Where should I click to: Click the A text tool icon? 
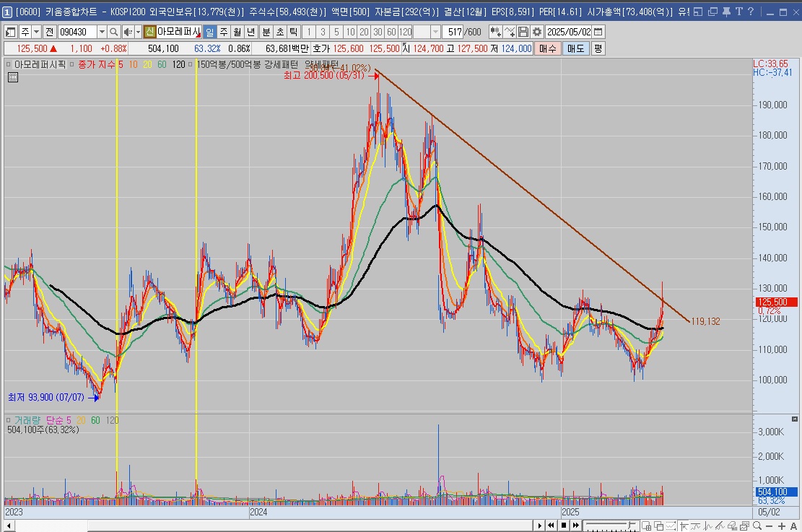coord(794,526)
